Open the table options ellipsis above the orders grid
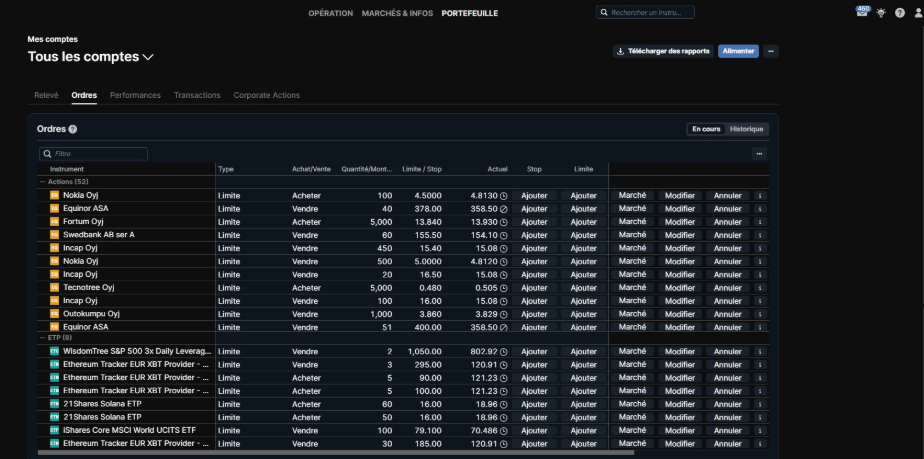 tap(759, 154)
